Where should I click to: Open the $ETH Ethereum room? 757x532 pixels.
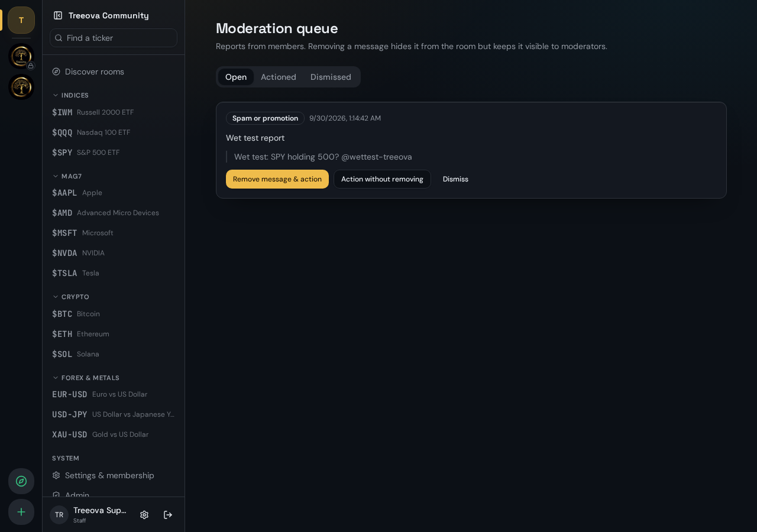point(114,334)
